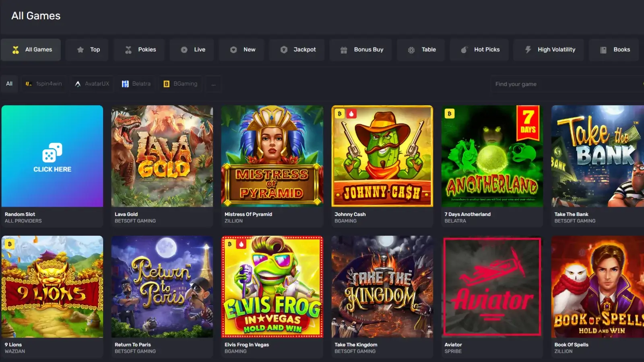Click the bitcoin badge on Elvis Frog
This screenshot has width=644, height=362.
pos(230,244)
